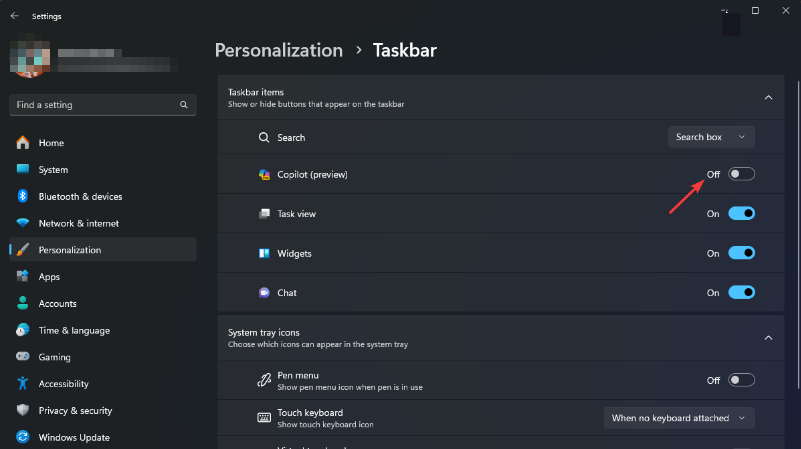Open the Touch keyboard dropdown
This screenshot has height=449, width=801.
pos(679,417)
